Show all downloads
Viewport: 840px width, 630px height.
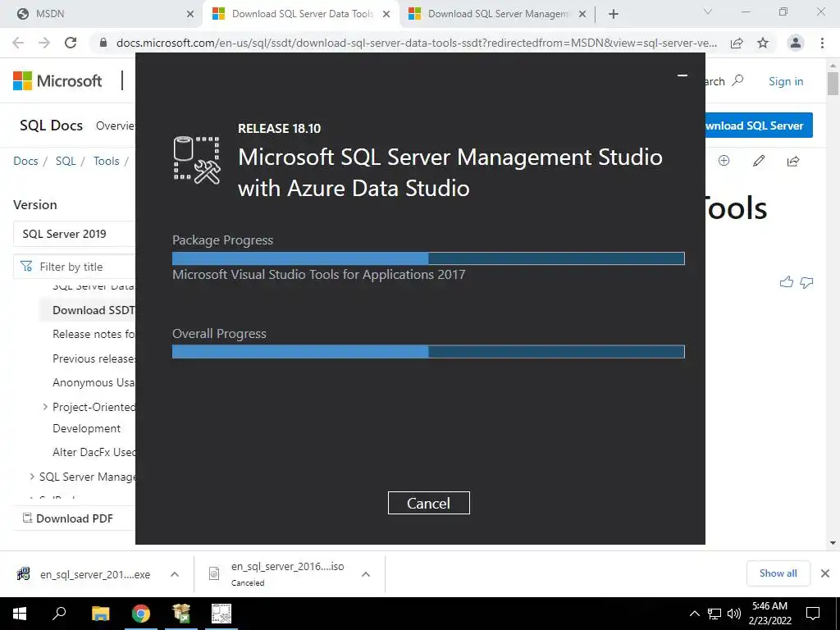pos(778,573)
